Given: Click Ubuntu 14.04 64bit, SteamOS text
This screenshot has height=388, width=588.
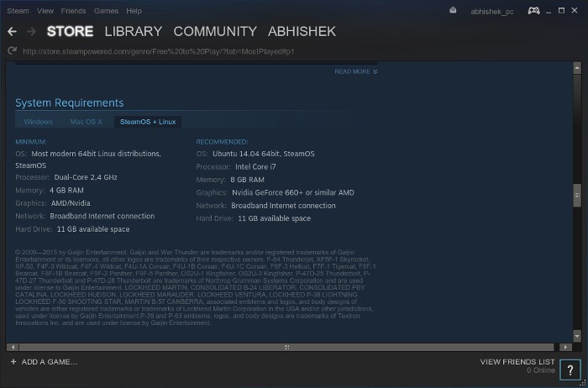Looking at the screenshot, I should pos(263,154).
